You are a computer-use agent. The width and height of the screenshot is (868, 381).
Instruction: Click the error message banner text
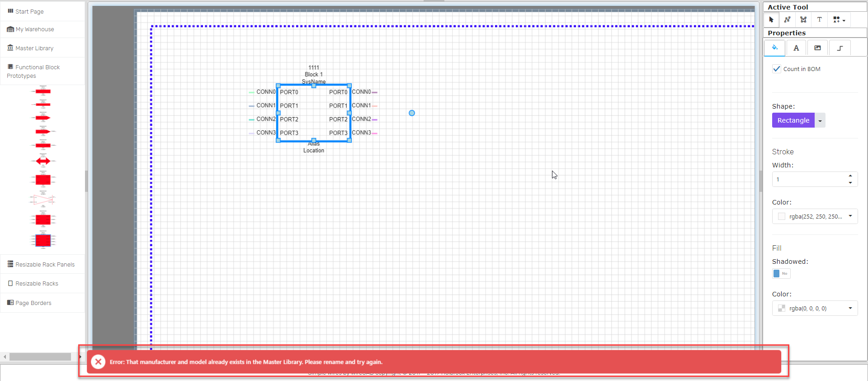(x=246, y=362)
